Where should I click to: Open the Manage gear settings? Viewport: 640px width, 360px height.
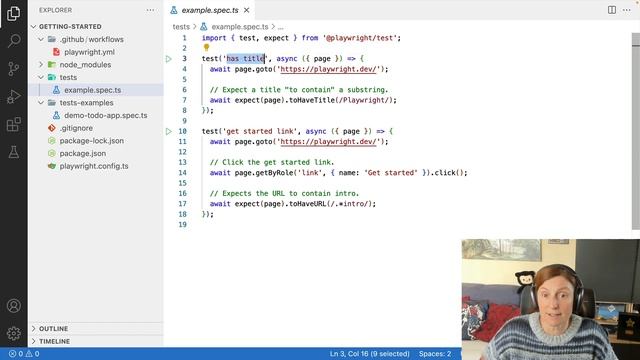[x=13, y=333]
